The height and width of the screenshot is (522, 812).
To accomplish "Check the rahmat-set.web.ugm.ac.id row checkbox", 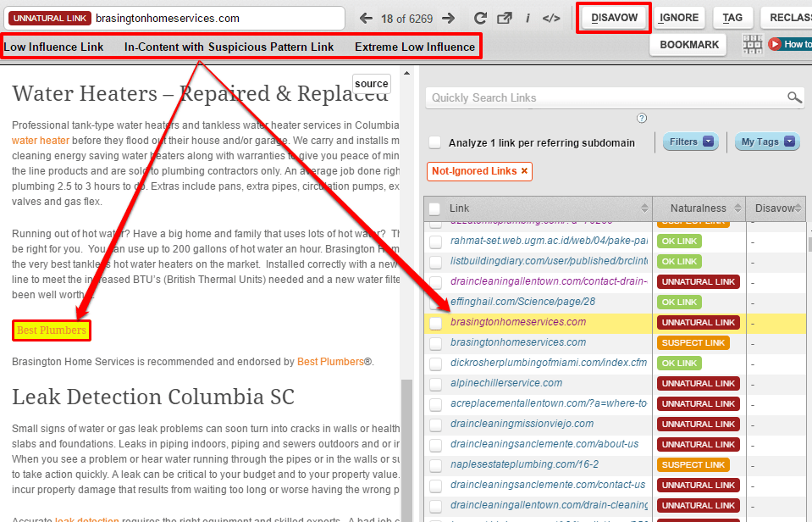I will [435, 242].
